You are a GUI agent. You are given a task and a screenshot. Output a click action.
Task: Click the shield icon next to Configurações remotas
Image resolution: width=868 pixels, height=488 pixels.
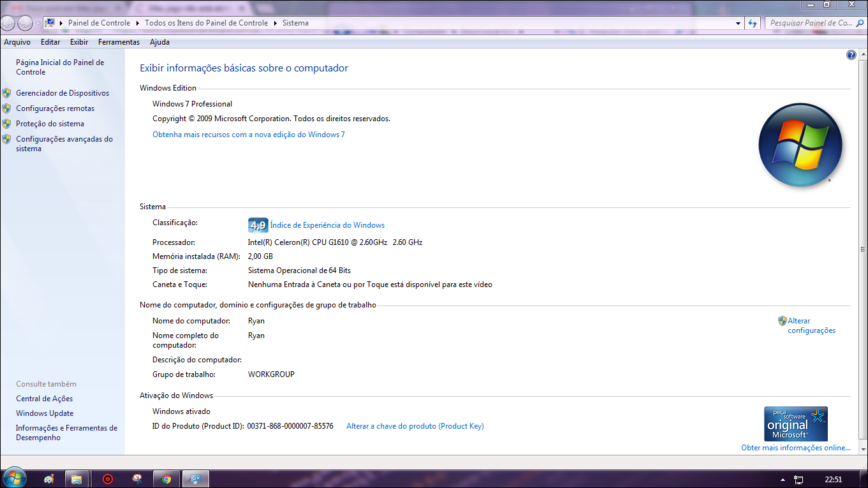tap(6, 108)
